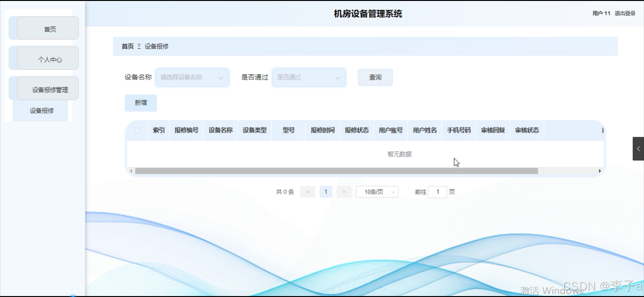Click the 报修状态 column header
Viewport: 644px width, 297px height.
click(356, 130)
